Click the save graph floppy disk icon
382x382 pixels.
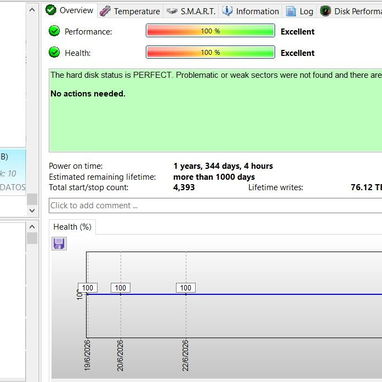tap(59, 244)
